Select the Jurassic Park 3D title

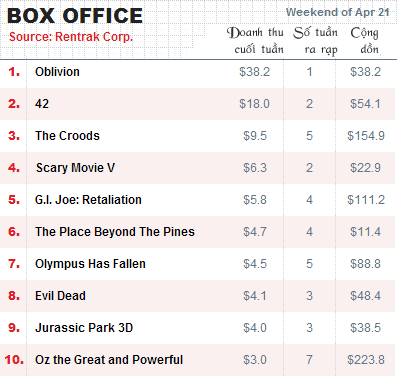tap(84, 328)
